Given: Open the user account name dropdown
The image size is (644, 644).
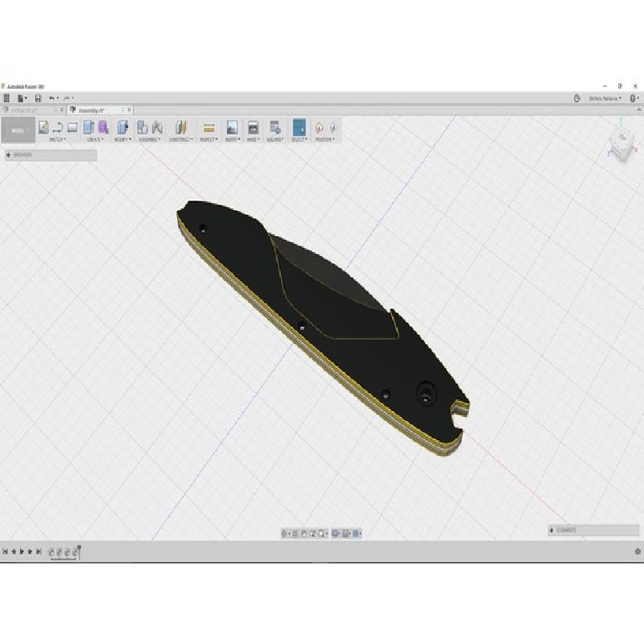Looking at the screenshot, I should pyautogui.click(x=605, y=98).
